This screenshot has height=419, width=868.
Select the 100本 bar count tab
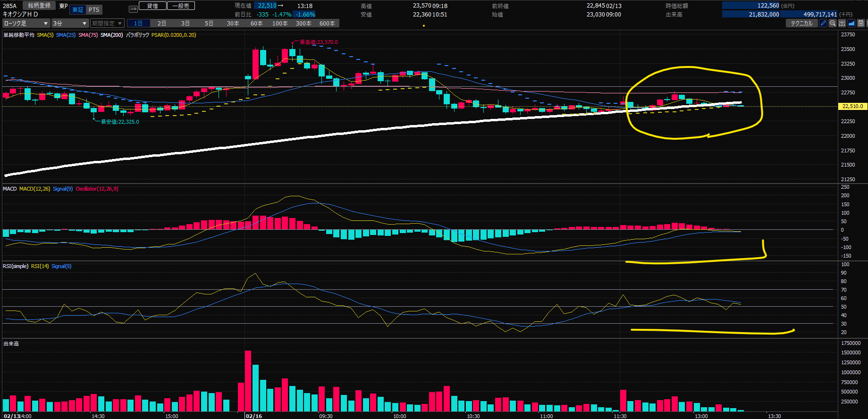coord(280,23)
